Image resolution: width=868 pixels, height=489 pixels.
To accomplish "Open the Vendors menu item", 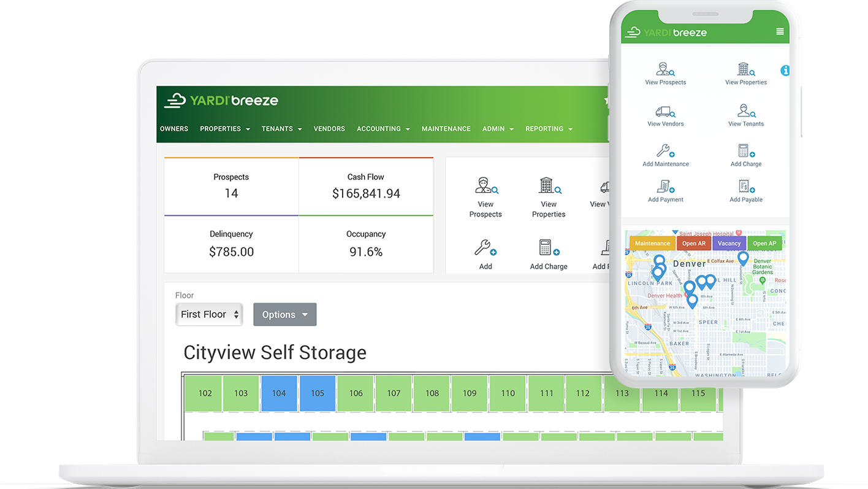I will coord(329,129).
